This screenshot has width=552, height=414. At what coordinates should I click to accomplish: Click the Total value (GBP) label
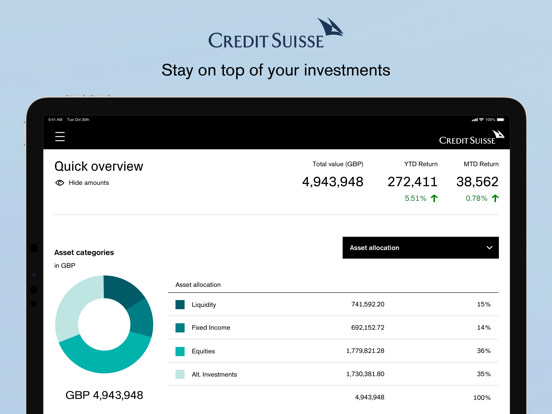[x=338, y=164]
